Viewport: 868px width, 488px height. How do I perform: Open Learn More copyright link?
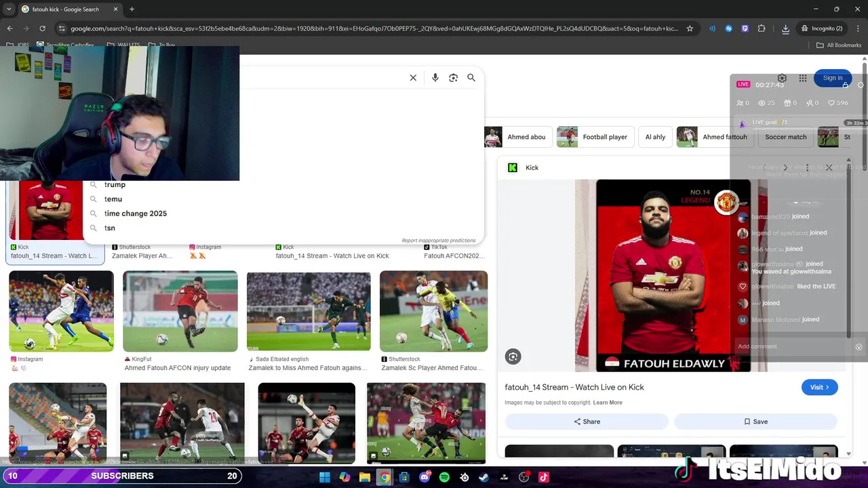(x=608, y=403)
